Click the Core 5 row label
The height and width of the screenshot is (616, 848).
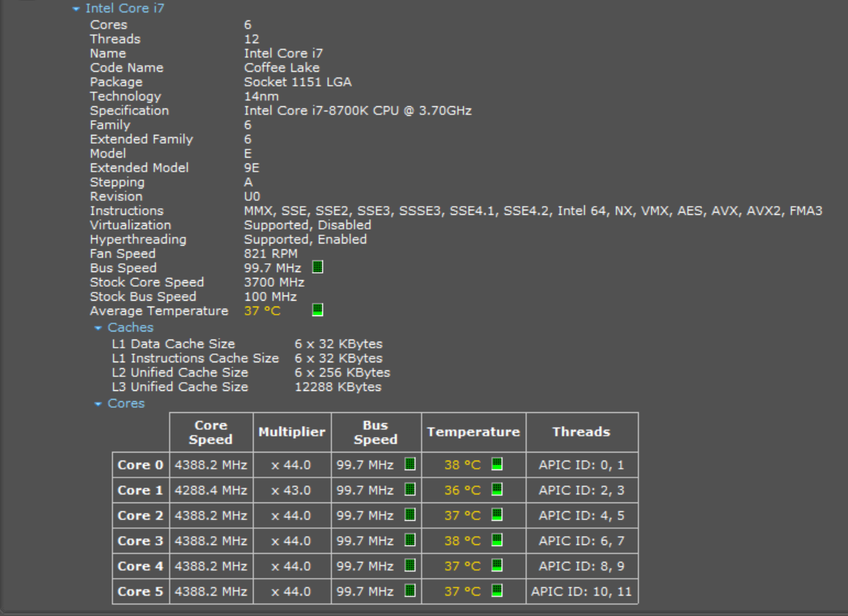(141, 591)
